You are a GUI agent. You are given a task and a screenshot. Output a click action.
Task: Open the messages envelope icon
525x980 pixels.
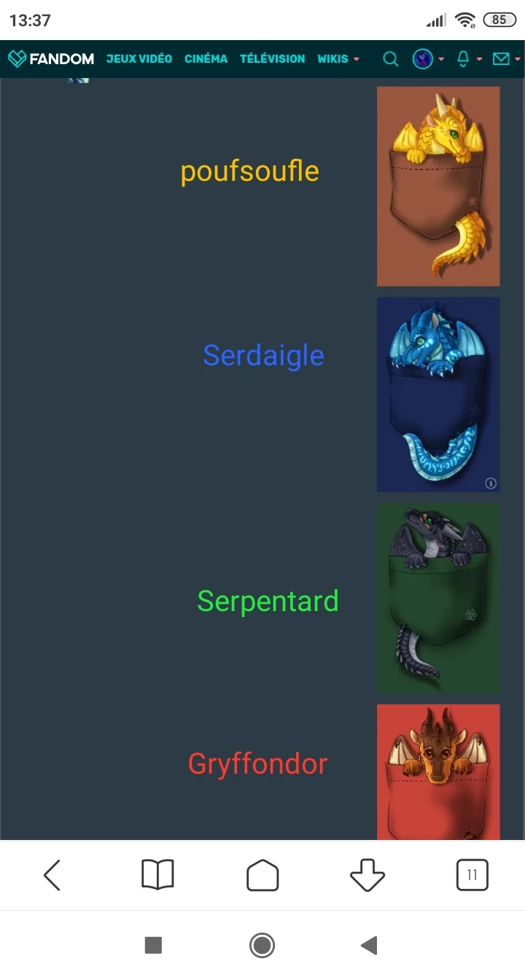pos(501,59)
